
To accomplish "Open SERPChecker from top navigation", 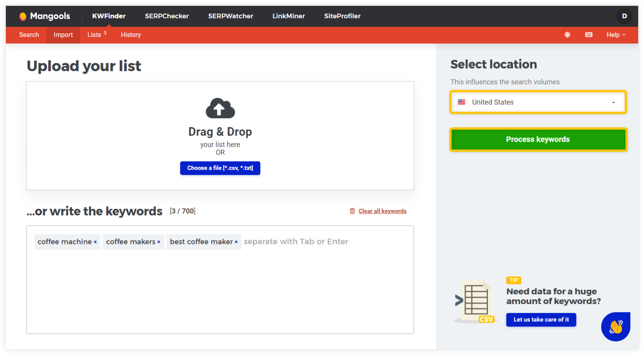I will [x=167, y=16].
